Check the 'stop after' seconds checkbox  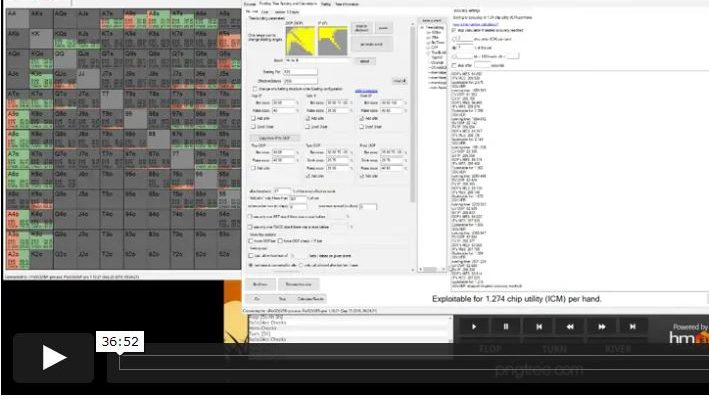click(x=454, y=66)
